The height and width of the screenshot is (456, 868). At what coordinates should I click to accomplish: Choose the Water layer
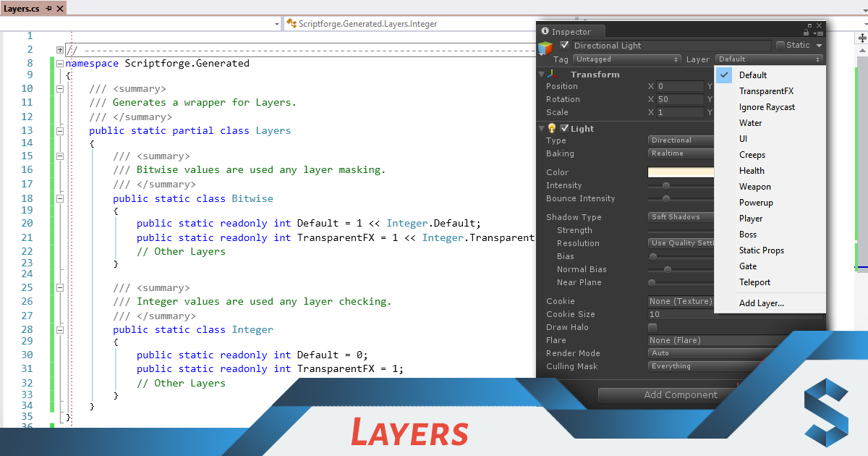click(770, 123)
